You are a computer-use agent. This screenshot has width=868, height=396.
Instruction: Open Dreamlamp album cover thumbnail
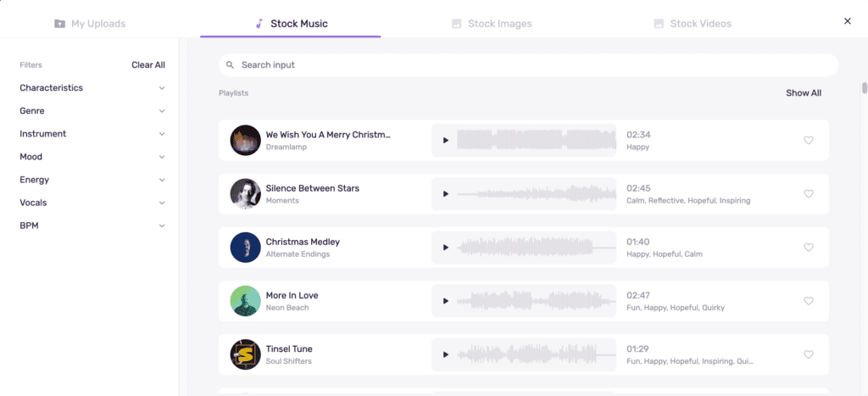[x=245, y=140]
